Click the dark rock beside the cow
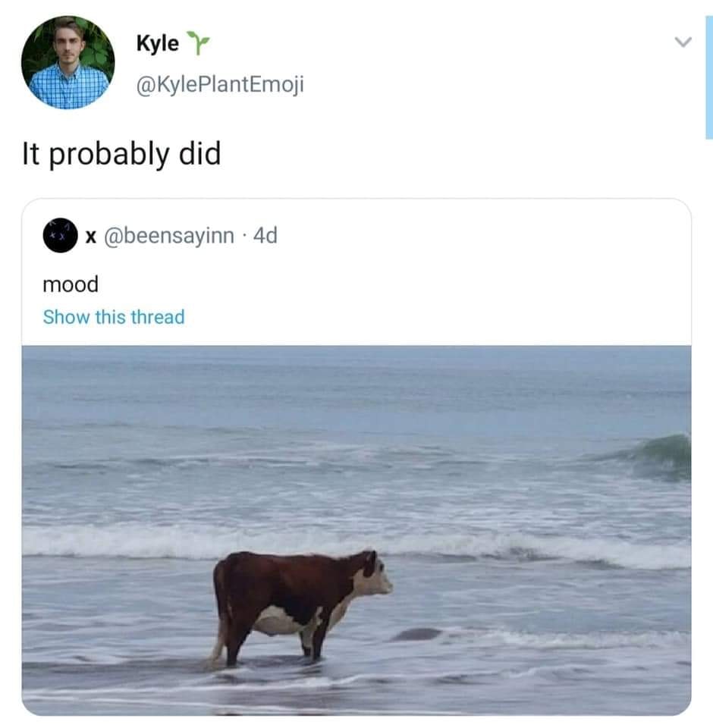713x728 pixels. pos(416,634)
